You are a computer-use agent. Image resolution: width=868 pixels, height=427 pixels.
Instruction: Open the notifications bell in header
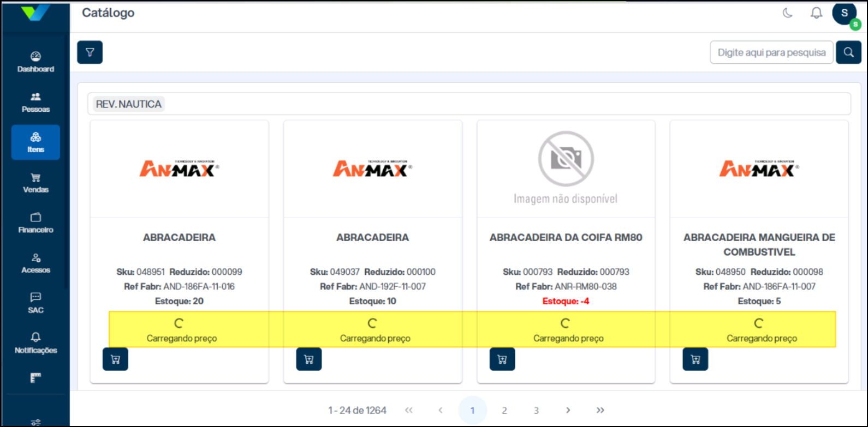click(x=816, y=13)
